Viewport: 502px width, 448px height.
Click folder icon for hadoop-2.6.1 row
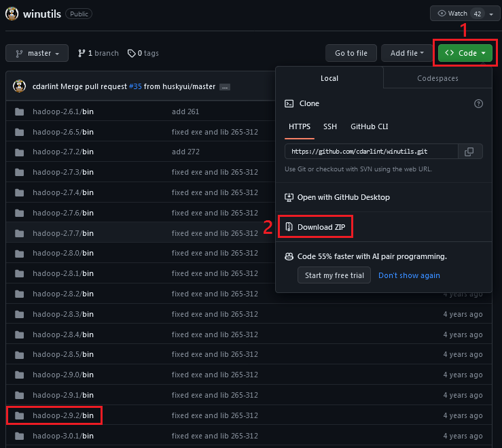(20, 111)
